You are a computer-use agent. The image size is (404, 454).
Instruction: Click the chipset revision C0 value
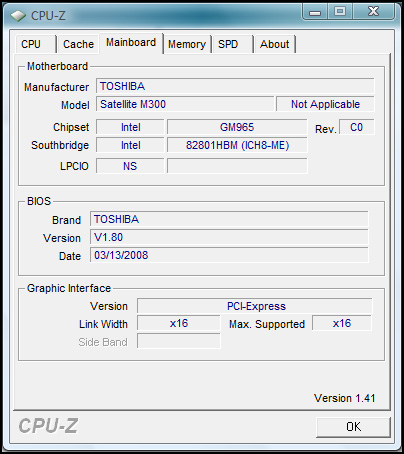[356, 127]
